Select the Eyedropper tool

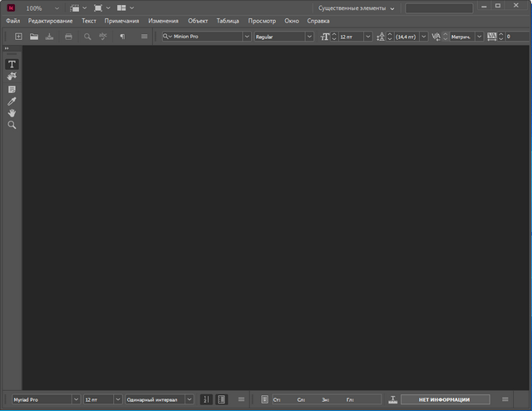click(x=12, y=101)
